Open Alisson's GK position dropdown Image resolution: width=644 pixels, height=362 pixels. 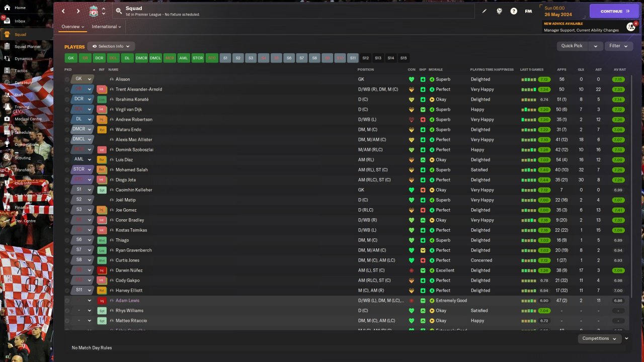point(83,79)
